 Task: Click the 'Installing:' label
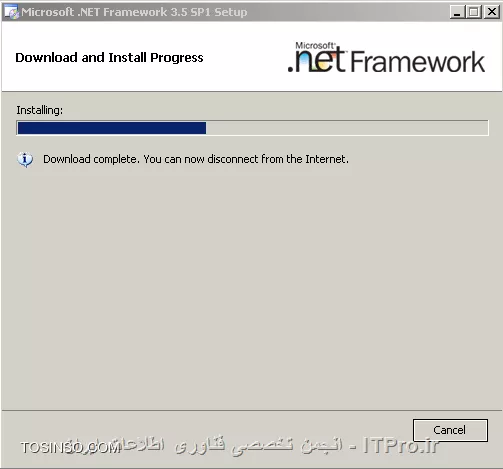[40, 110]
